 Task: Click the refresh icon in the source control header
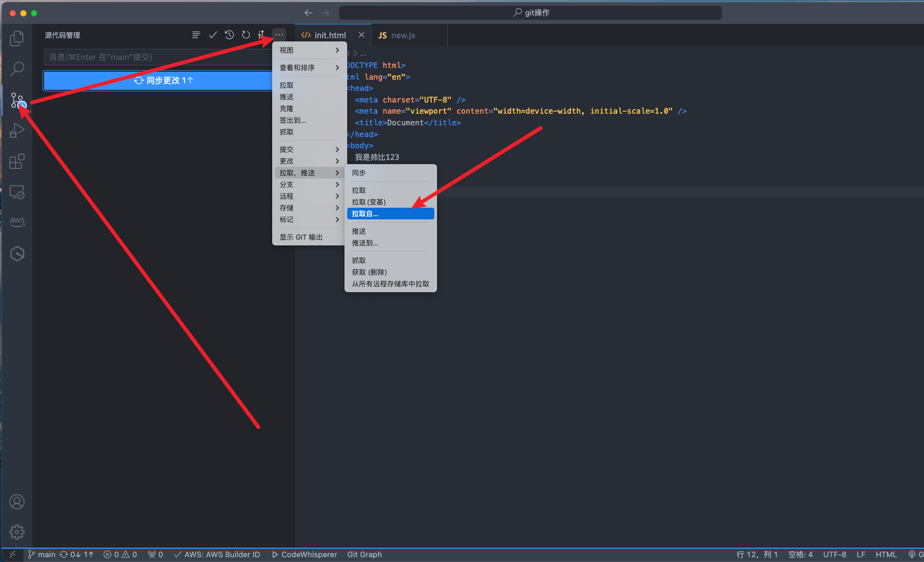pos(246,35)
